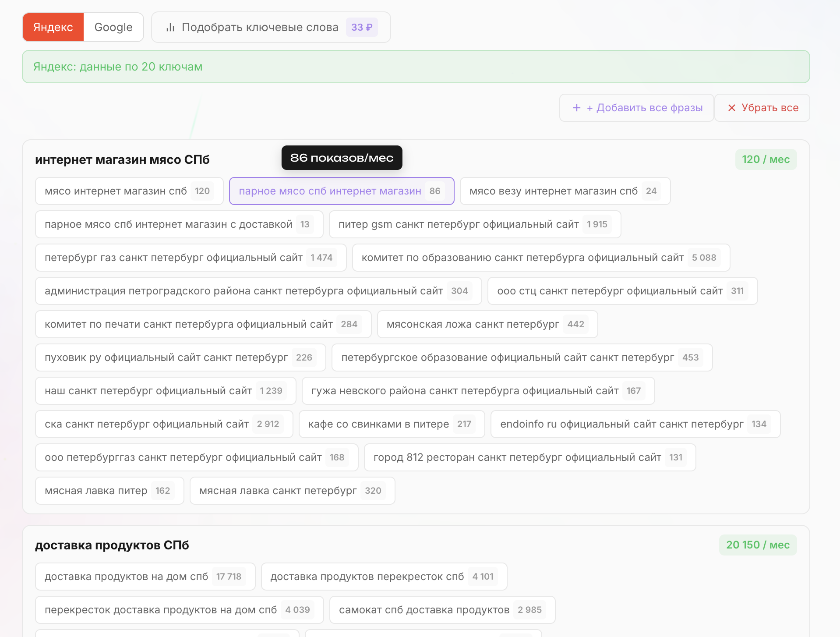
Task: Add all phrases with Добавить все фразы
Action: 637,108
